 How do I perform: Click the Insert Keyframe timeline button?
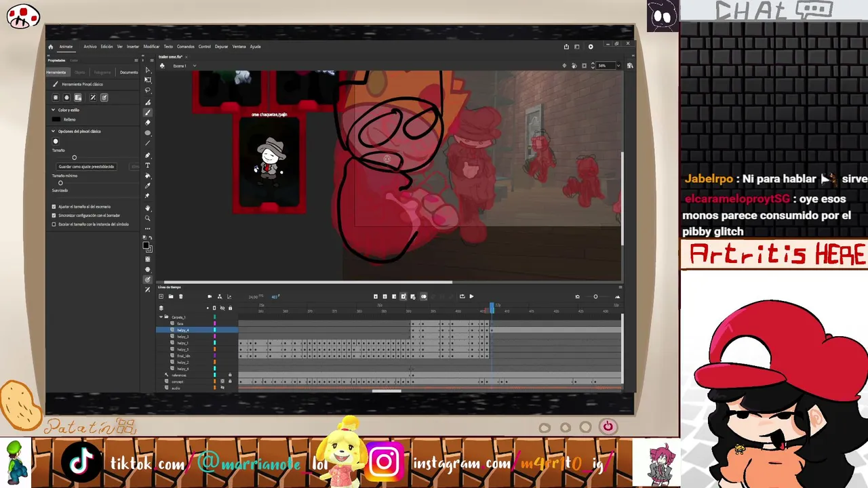pyautogui.click(x=376, y=296)
